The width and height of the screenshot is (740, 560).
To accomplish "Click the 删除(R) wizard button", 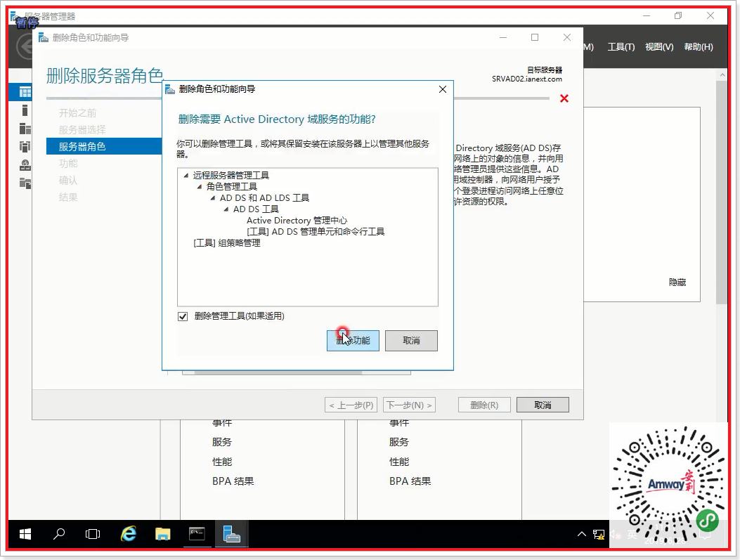I will click(x=484, y=405).
